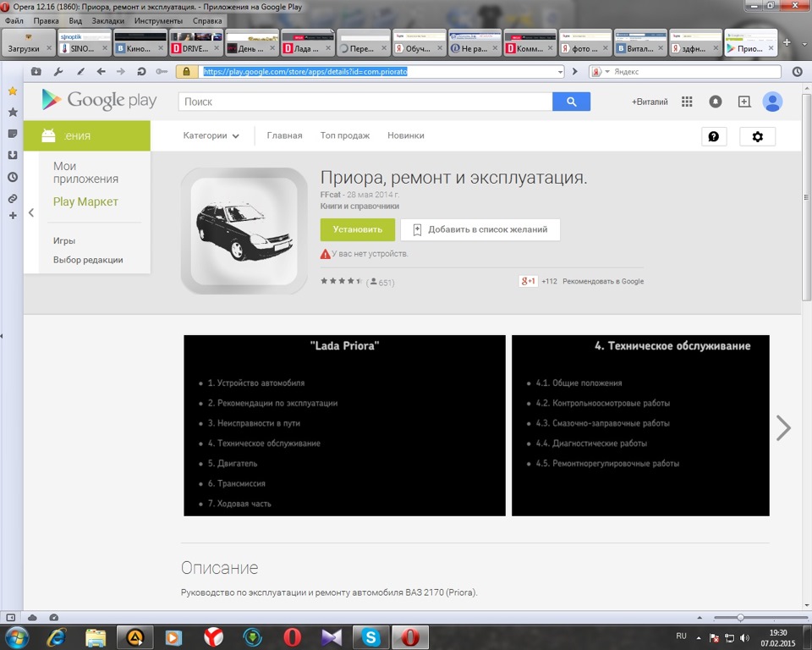Open the Lada Priora contents screenshot

pos(344,426)
